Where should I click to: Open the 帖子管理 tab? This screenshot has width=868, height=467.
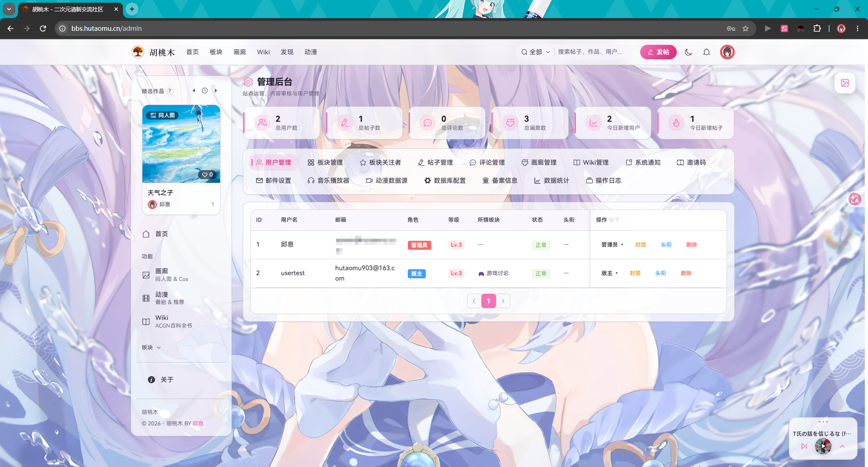point(435,162)
